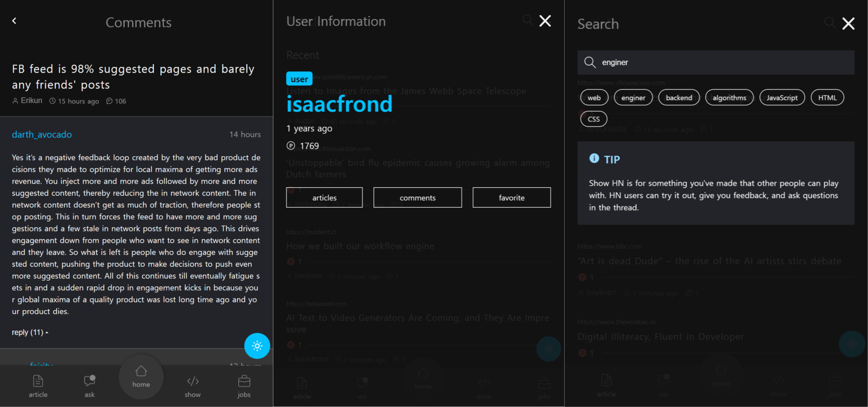
Task: Click the Erikun author name
Action: pyautogui.click(x=31, y=100)
